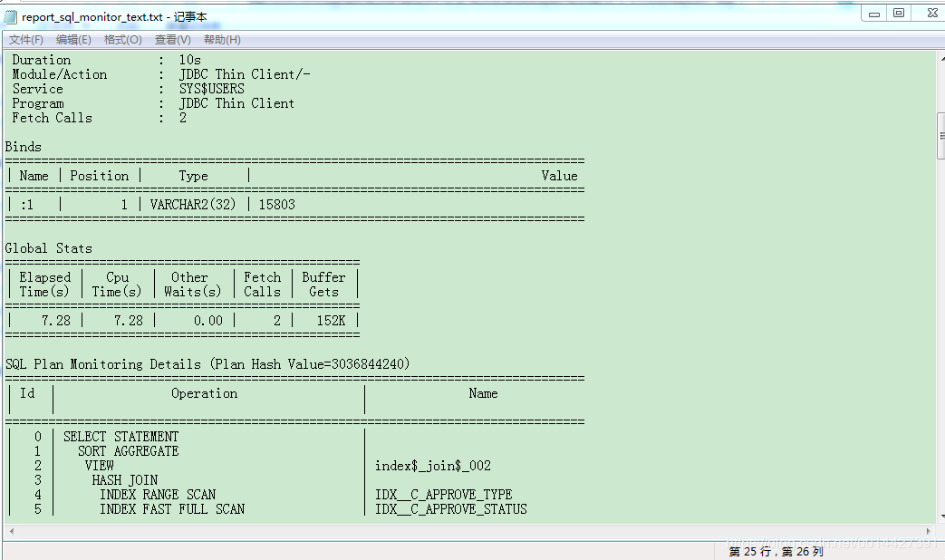Click the 'Global Stats' heading
Image resolution: width=945 pixels, height=560 pixels.
point(49,248)
